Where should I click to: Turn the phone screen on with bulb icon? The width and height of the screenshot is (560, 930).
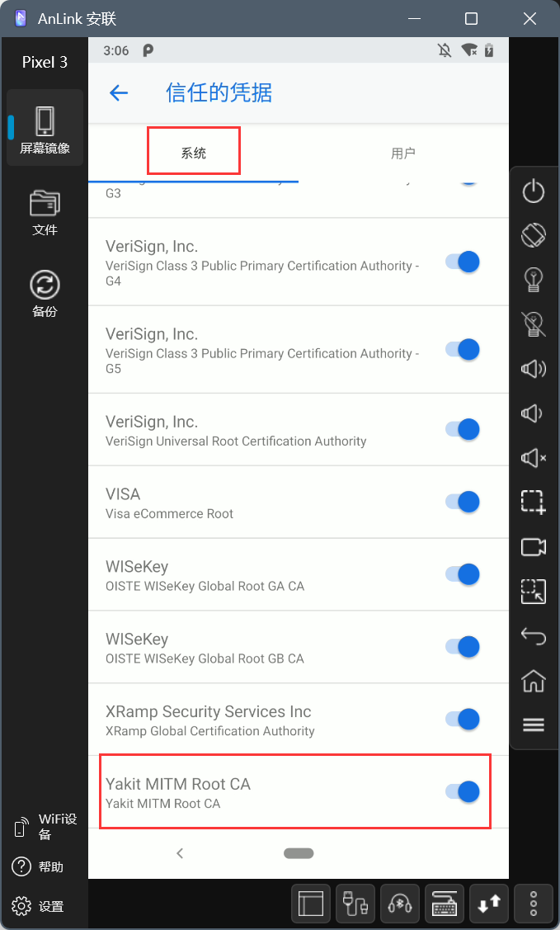tap(534, 280)
